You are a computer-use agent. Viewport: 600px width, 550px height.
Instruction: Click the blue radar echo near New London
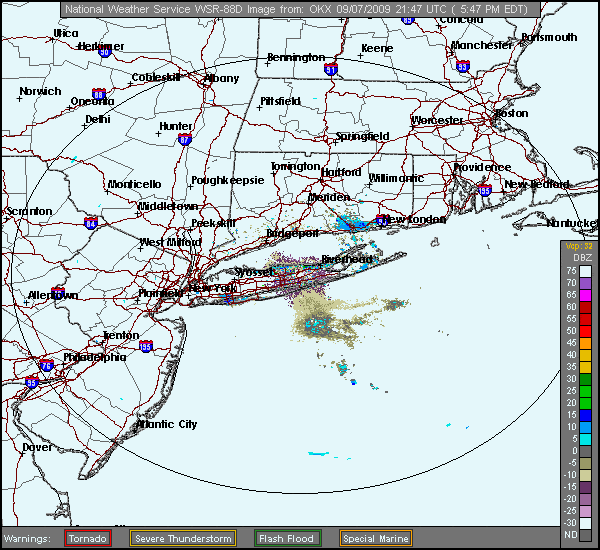pyautogui.click(x=350, y=223)
